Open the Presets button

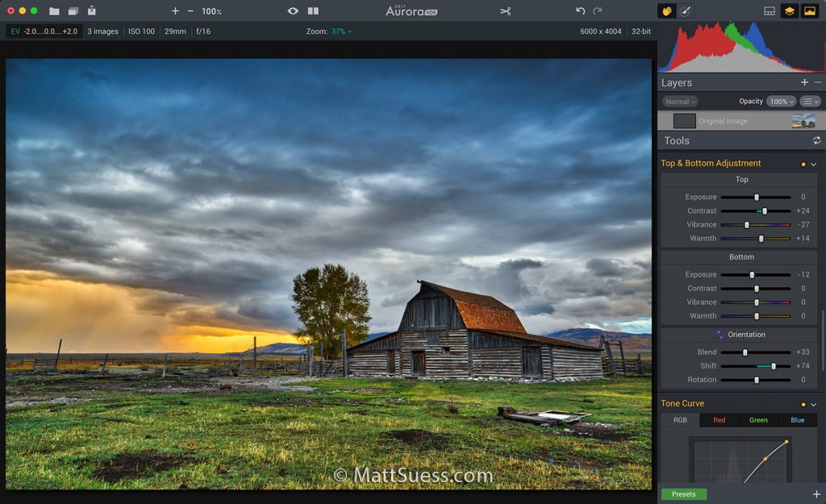tap(684, 494)
